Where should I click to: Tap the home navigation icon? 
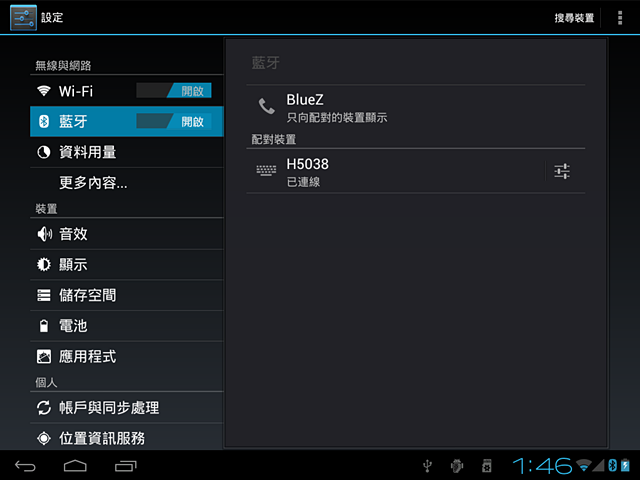click(x=75, y=466)
